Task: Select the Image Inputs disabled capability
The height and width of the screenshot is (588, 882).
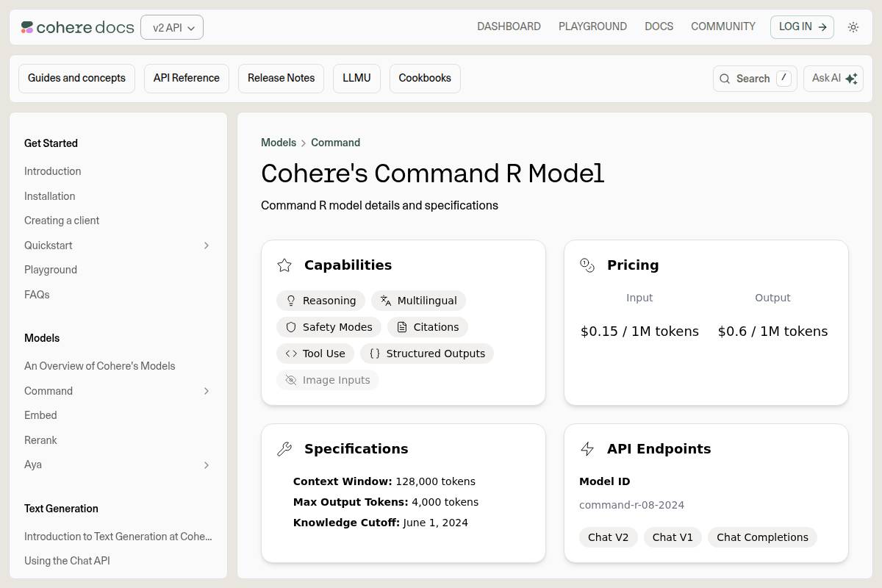Action: tap(328, 380)
